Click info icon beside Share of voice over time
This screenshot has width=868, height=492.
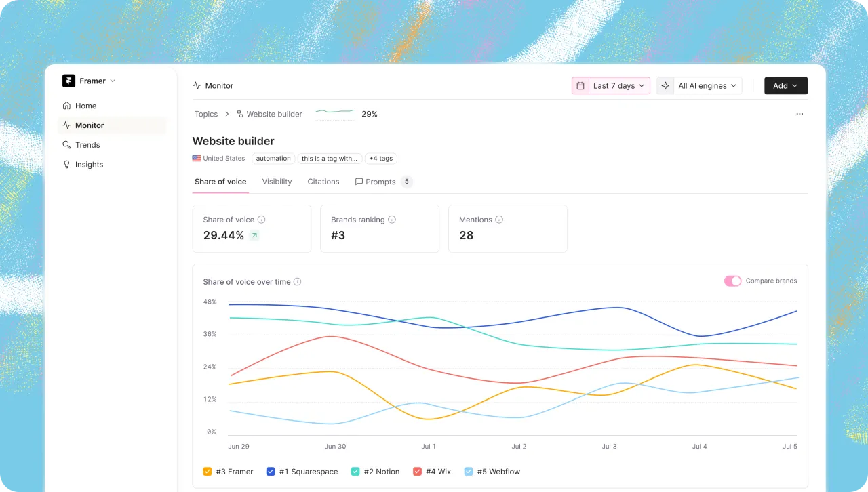coord(298,282)
